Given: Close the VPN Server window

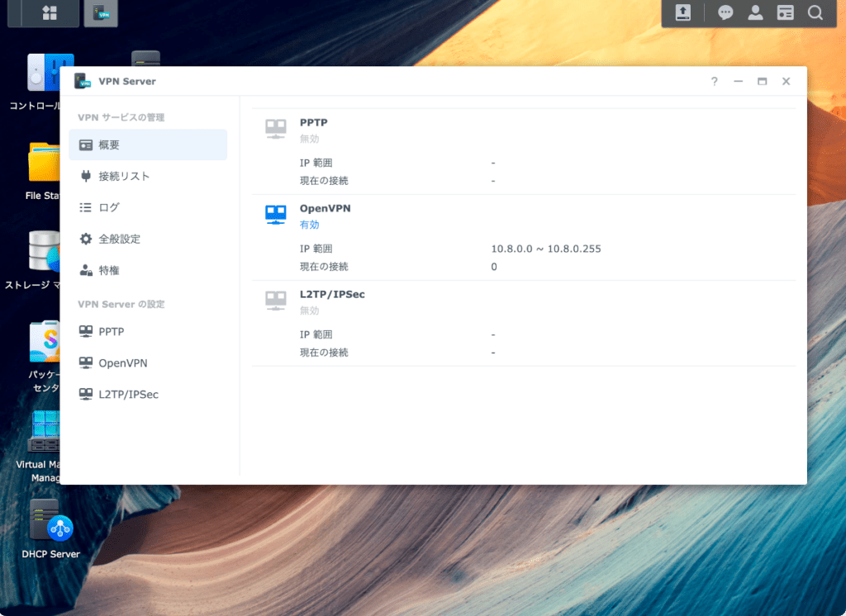Looking at the screenshot, I should tap(787, 82).
